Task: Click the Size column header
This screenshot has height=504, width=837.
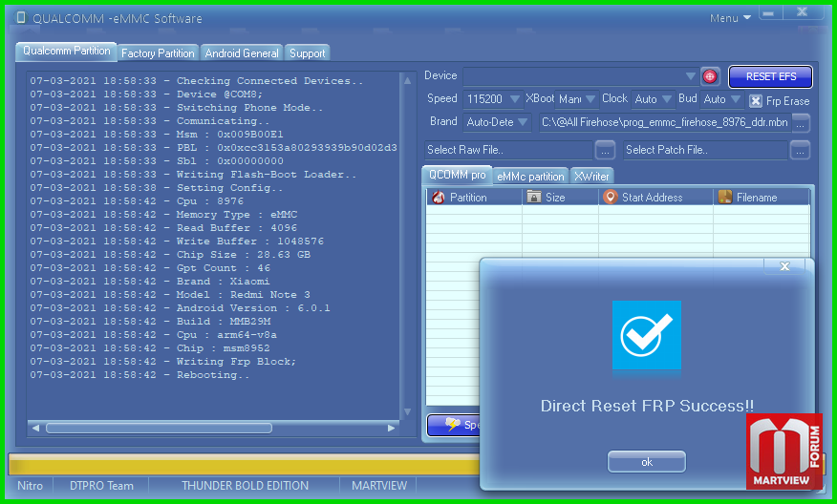Action: (560, 197)
